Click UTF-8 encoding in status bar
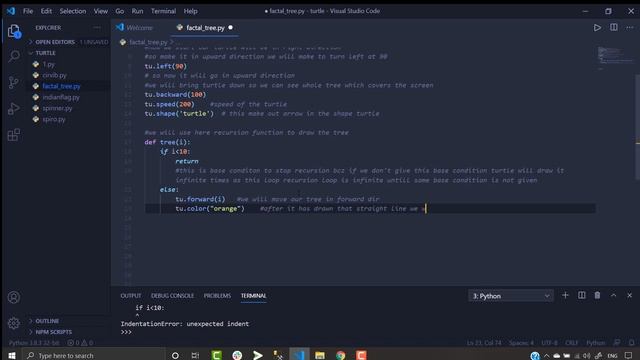The width and height of the screenshot is (640, 360). [x=549, y=343]
